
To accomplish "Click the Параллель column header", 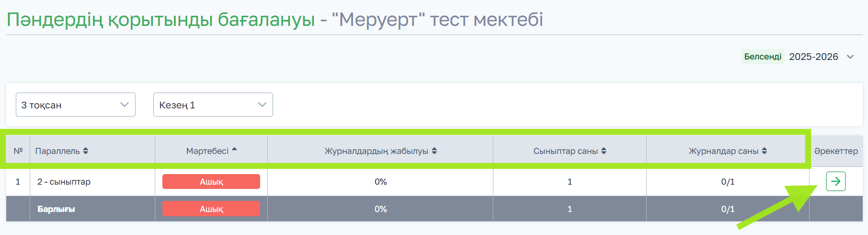I will pos(57,151).
